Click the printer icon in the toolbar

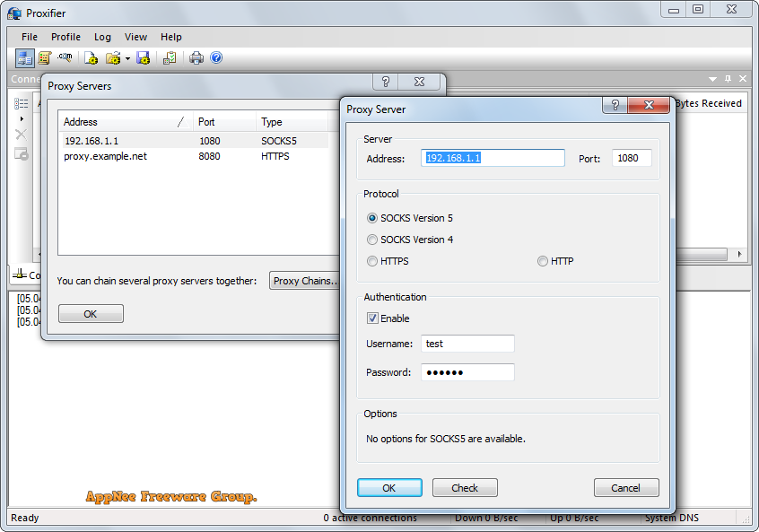(196, 58)
